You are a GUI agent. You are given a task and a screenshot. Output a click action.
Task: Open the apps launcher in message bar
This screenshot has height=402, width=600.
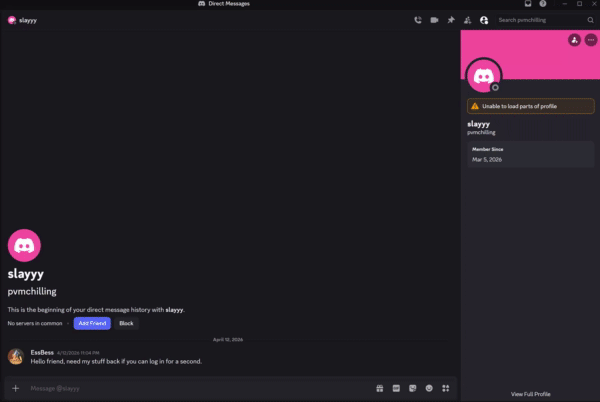[x=446, y=387]
